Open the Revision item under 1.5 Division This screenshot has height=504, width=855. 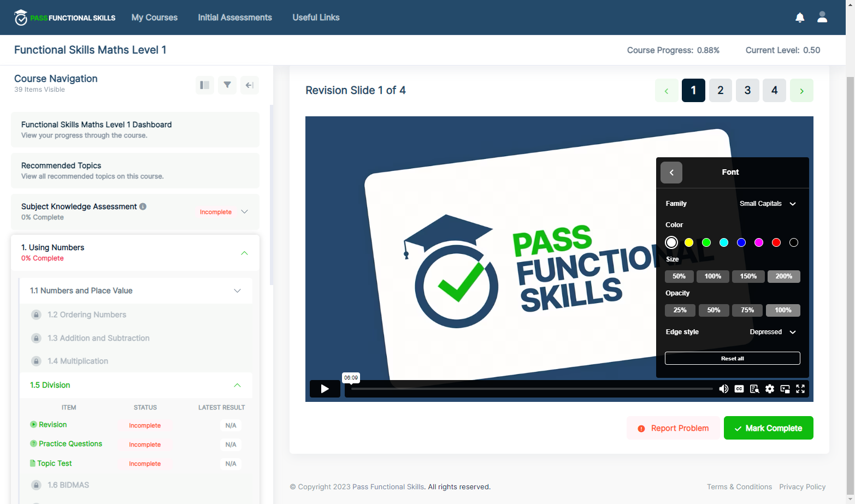(x=52, y=425)
